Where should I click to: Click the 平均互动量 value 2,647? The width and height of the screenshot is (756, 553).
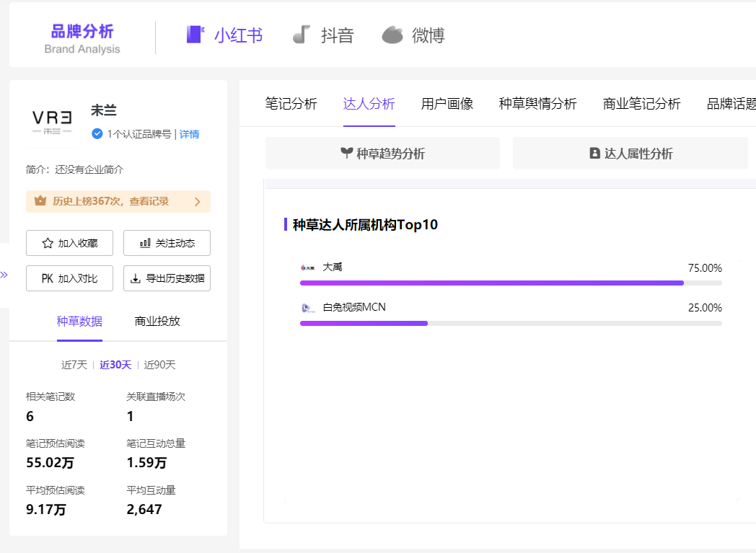(144, 510)
